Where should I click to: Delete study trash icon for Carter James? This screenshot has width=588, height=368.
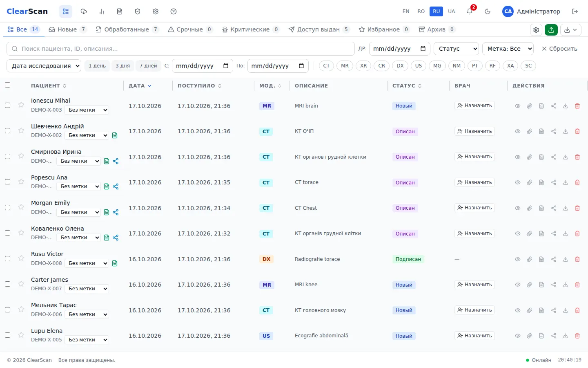tap(577, 285)
